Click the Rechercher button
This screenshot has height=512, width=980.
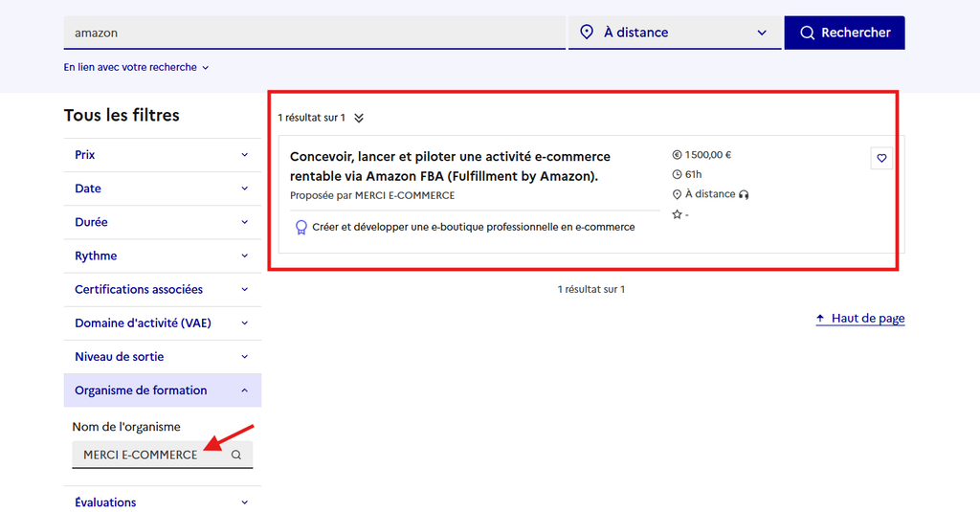[844, 33]
